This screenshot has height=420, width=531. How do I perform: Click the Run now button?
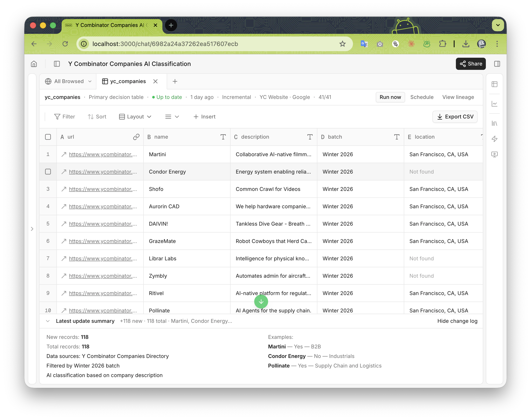point(390,97)
